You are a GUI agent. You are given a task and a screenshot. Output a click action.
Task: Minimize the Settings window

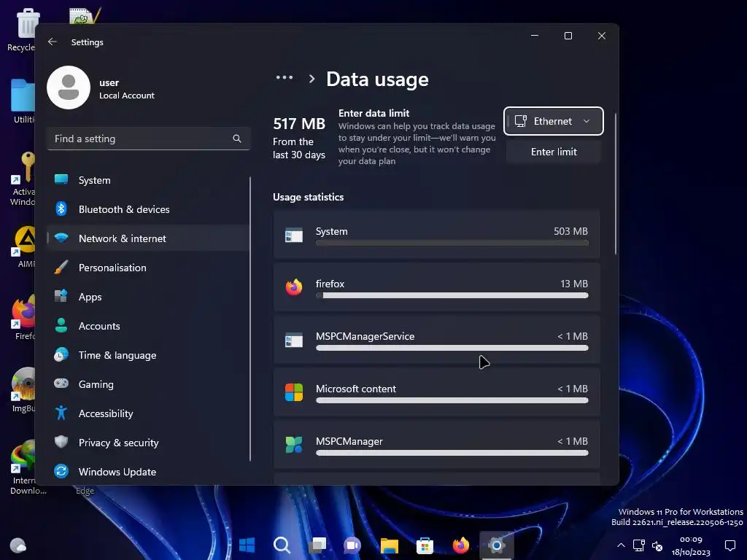click(535, 36)
